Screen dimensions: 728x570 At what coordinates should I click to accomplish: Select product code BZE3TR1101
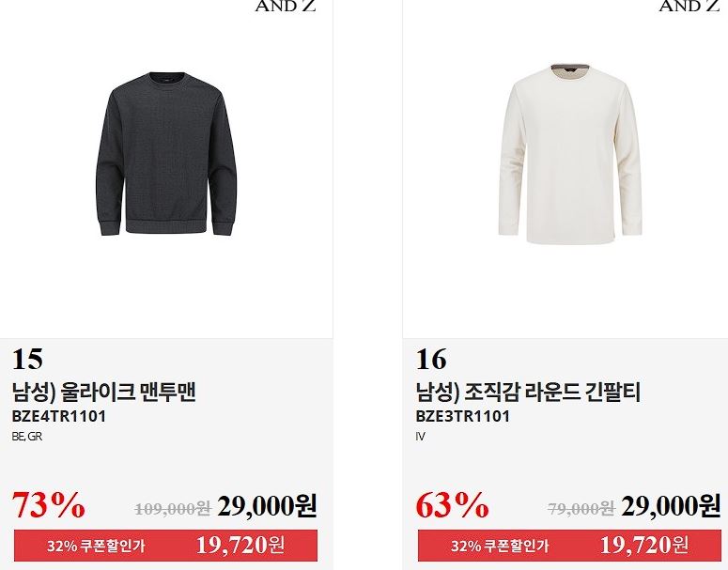click(x=463, y=416)
